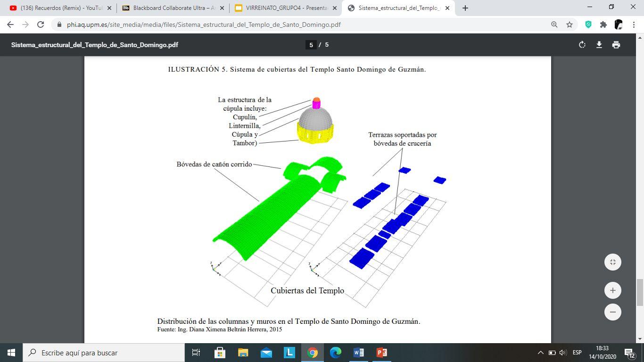Click the 'Bóvedas de cañón corrido' label
This screenshot has width=644, height=362.
(214, 165)
